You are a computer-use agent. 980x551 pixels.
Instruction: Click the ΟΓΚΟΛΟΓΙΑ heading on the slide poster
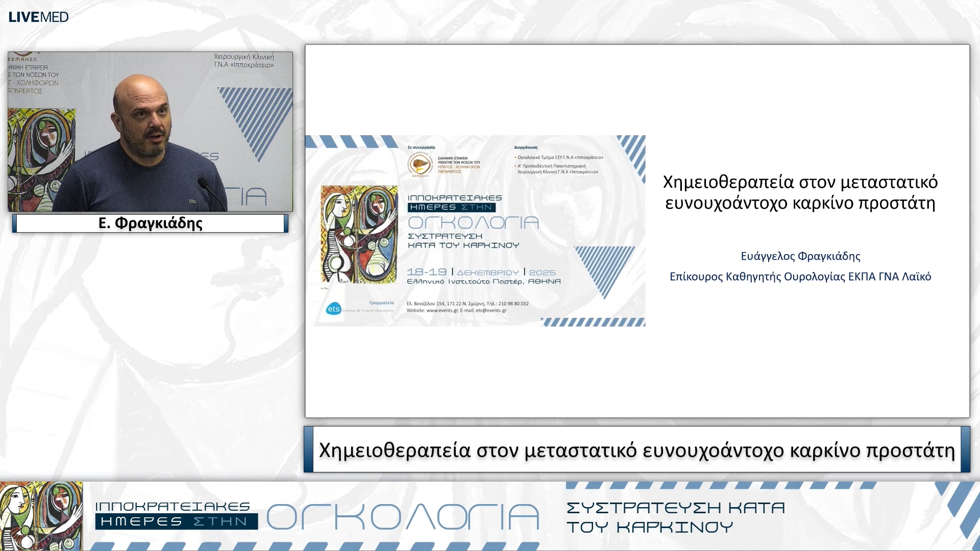(x=473, y=223)
